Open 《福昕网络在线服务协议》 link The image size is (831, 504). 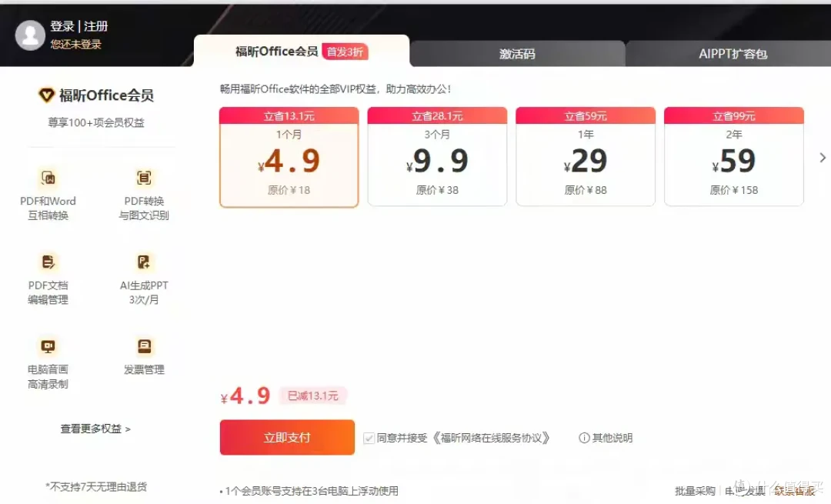[x=491, y=439]
